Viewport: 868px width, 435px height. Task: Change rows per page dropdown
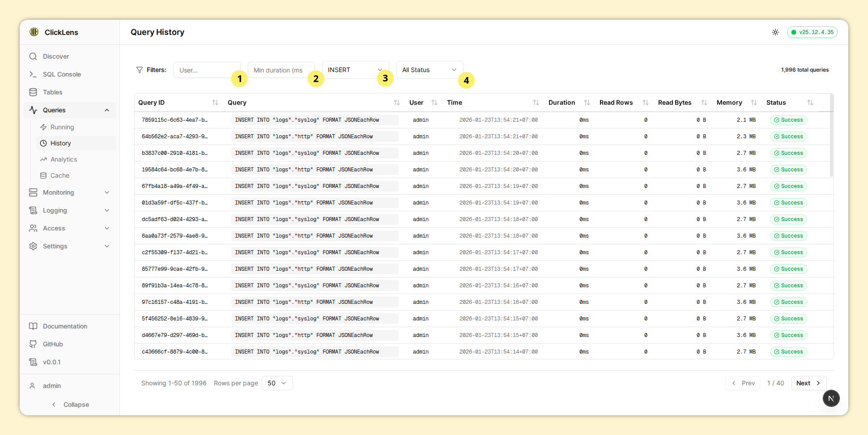point(277,383)
